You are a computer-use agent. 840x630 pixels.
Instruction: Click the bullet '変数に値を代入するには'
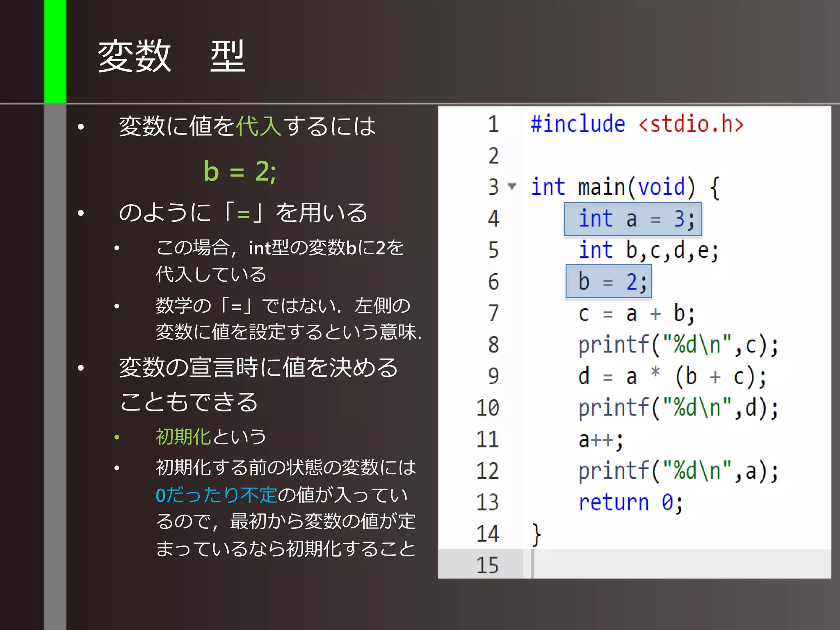(x=247, y=126)
